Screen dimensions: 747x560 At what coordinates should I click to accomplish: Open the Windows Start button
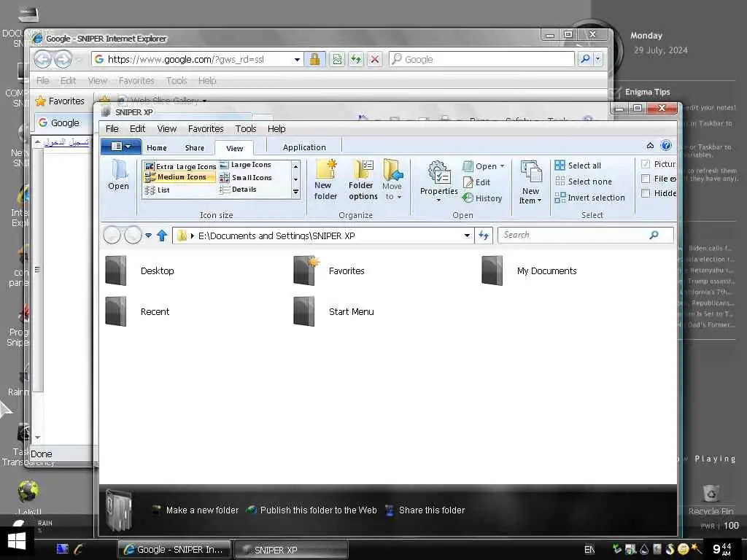pos(17,542)
